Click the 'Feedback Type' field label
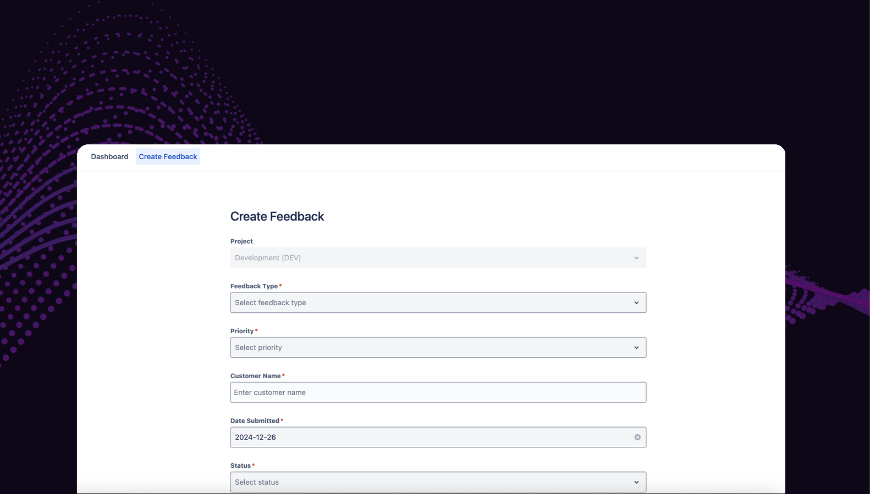 254,286
